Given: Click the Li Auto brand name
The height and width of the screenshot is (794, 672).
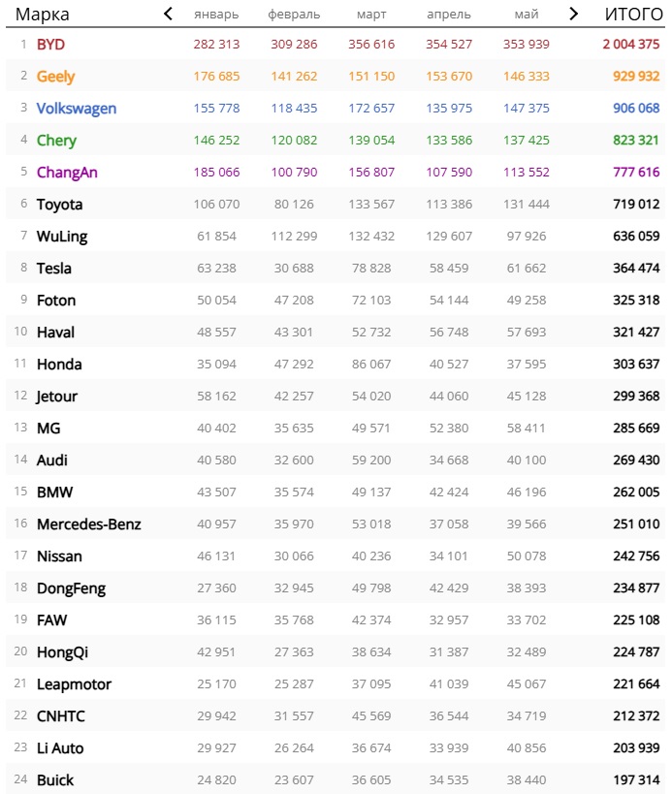Looking at the screenshot, I should 60,747.
